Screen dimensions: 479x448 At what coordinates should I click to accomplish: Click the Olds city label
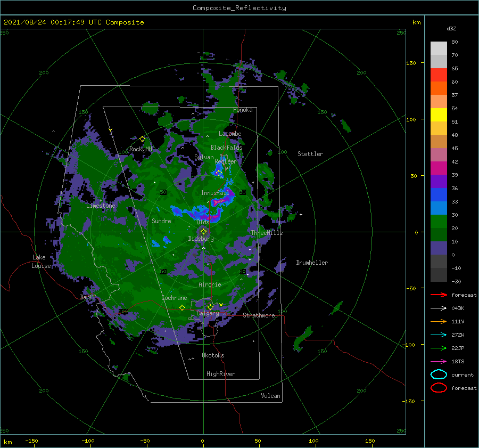pyautogui.click(x=203, y=222)
